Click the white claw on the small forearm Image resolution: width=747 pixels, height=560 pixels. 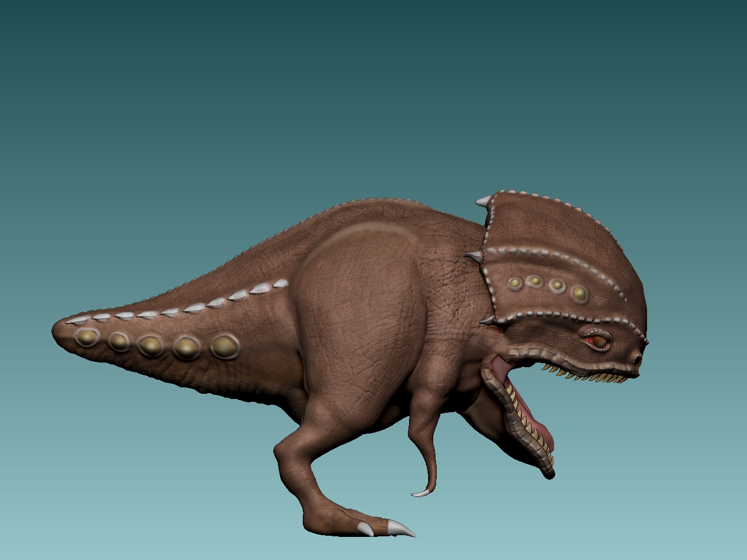420,493
